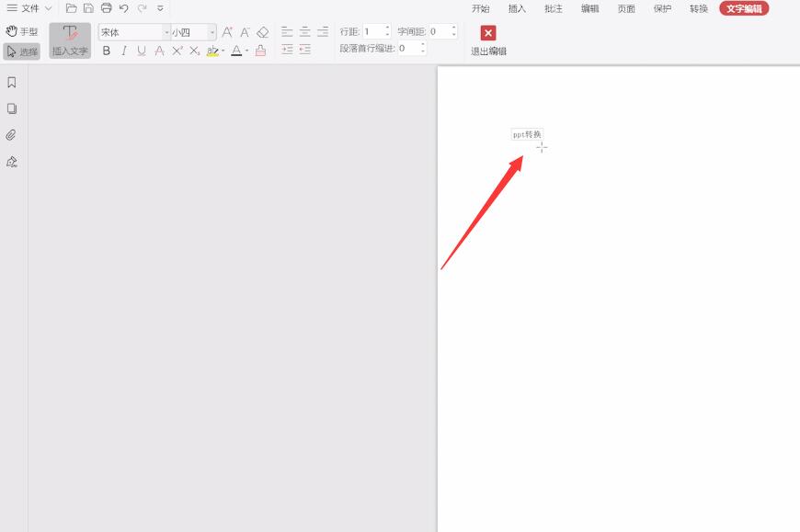Click the save document icon

tap(88, 8)
